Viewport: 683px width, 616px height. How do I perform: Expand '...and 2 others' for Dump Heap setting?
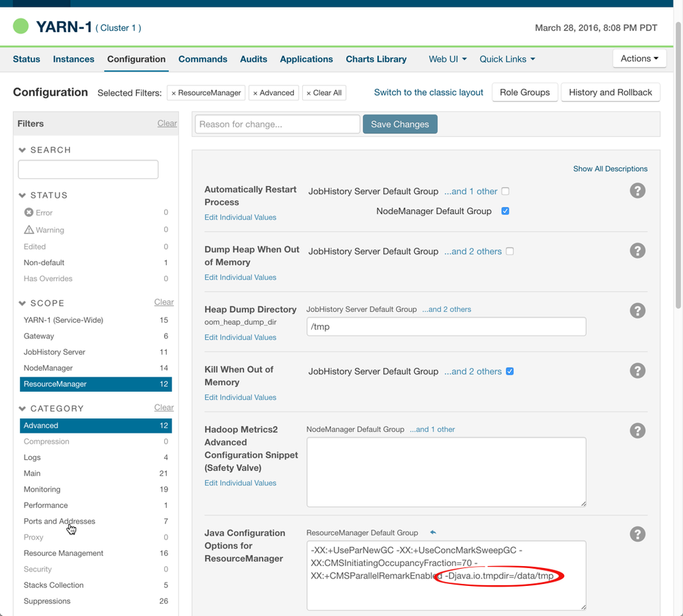pyautogui.click(x=472, y=252)
